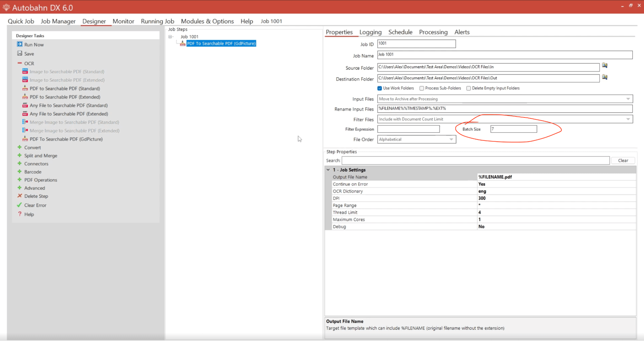This screenshot has height=341, width=644.
Task: Select the PDF To Searchable PDF (GdPicture) task icon
Action: [25, 139]
